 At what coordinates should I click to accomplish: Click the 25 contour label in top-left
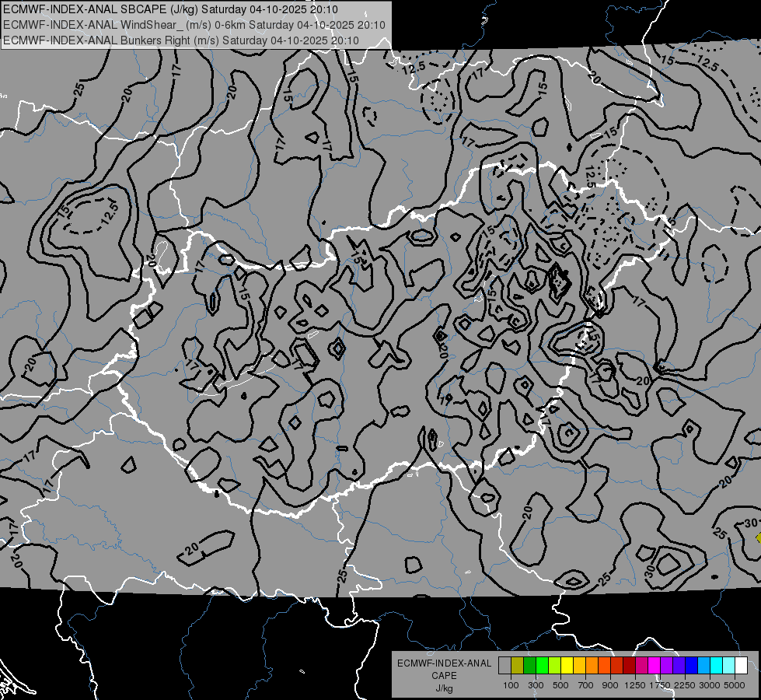79,90
